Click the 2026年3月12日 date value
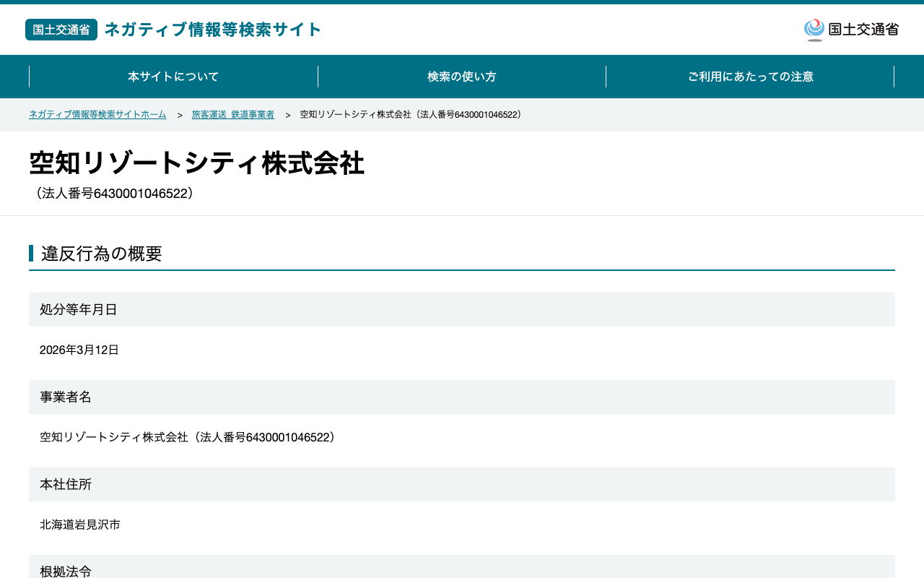Screen dimensions: 924x578 click(79, 350)
